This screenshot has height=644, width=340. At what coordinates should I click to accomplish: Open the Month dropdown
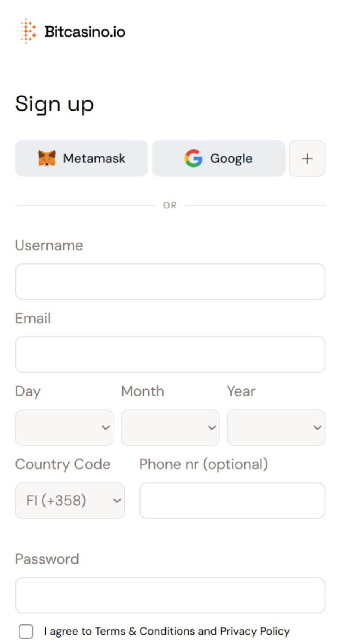(170, 427)
